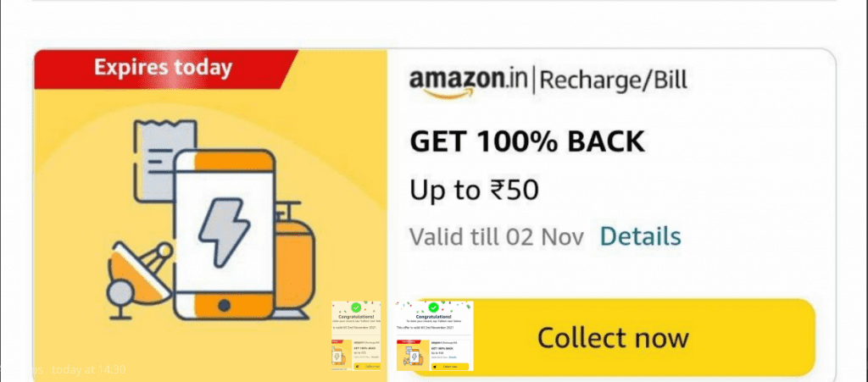Open the white Congratulations thumbnail

(x=435, y=335)
